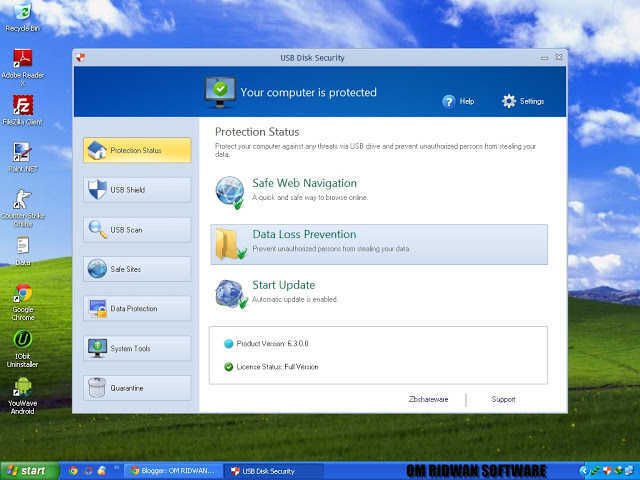
Task: Close the USB Disk Security window
Action: click(x=559, y=57)
